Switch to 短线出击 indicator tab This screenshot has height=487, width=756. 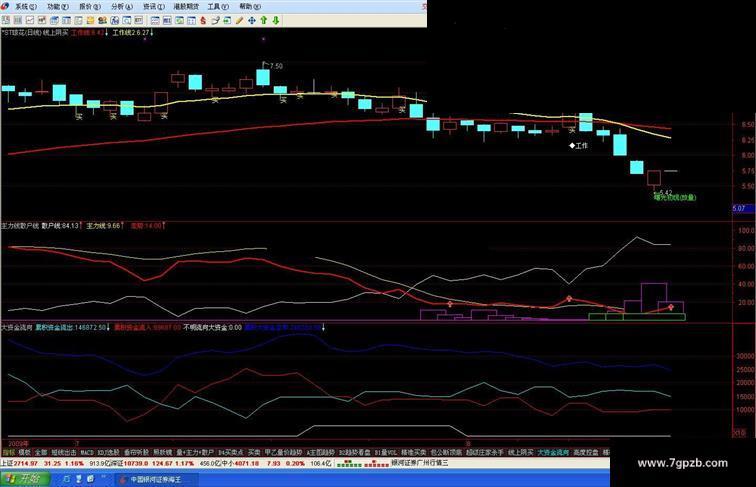point(64,452)
